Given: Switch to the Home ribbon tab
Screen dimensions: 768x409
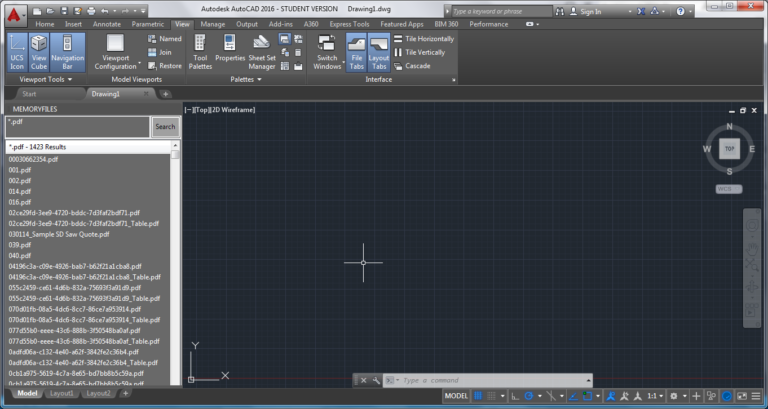Looking at the screenshot, I should pos(45,24).
